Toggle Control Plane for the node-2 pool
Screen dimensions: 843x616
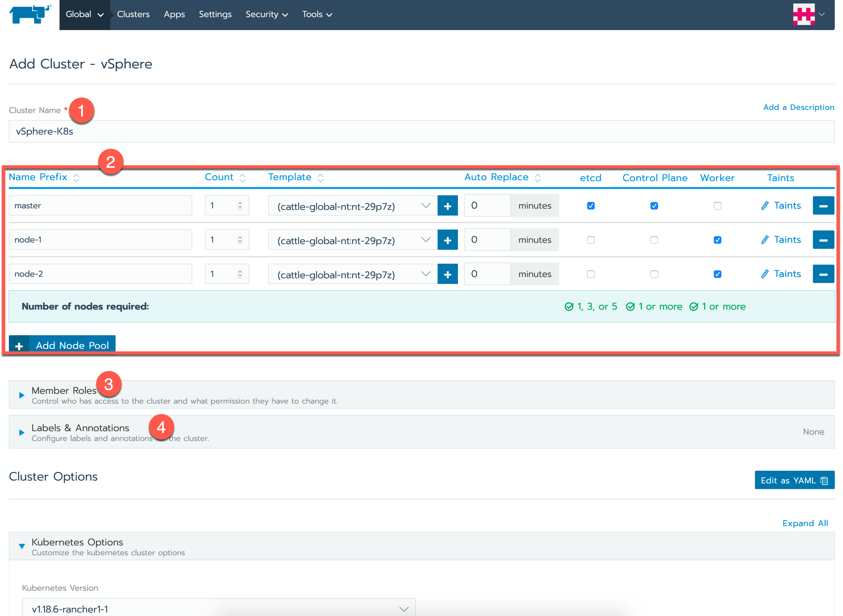click(x=654, y=274)
